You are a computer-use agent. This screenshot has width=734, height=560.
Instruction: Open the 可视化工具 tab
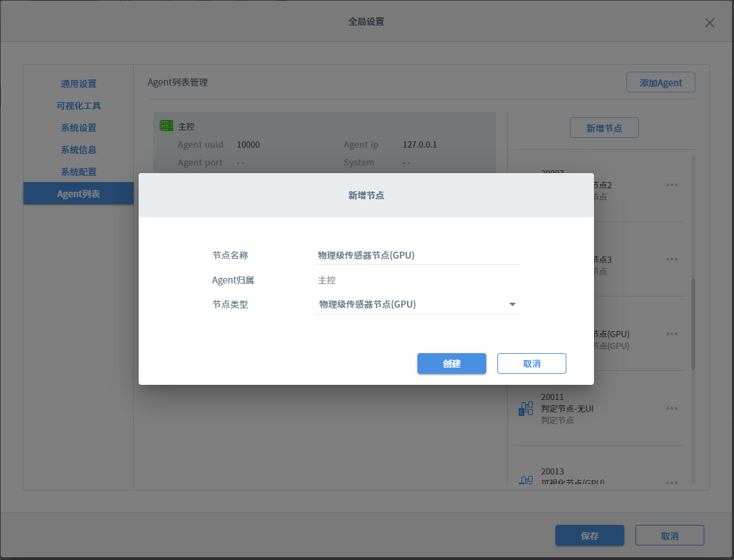[x=79, y=106]
